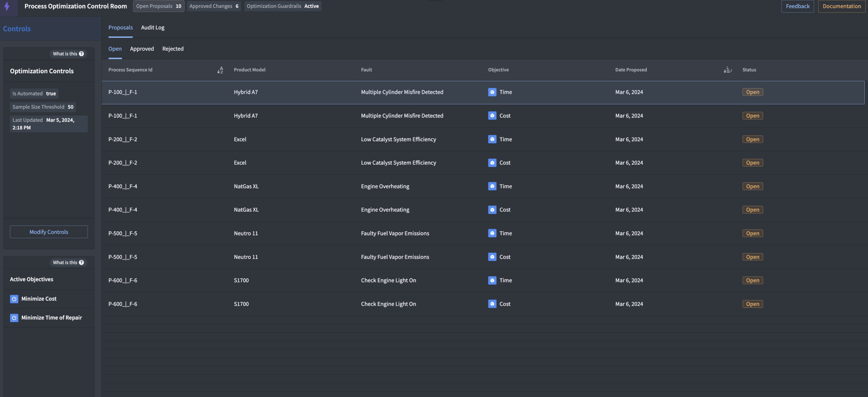868x397 pixels.
Task: Click the Process Sequence Id alphabetical sort icon
Action: click(x=220, y=70)
